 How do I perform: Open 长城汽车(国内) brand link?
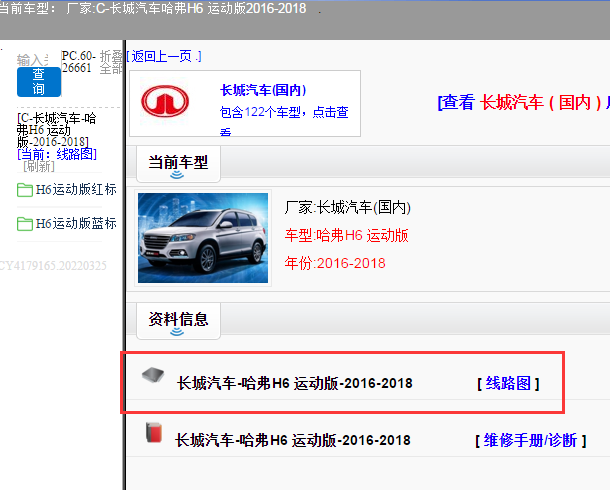[263, 90]
